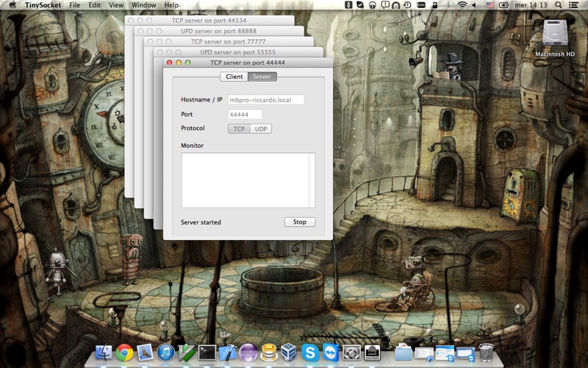Open the Trash in the dock
The image size is (588, 368).
(487, 353)
